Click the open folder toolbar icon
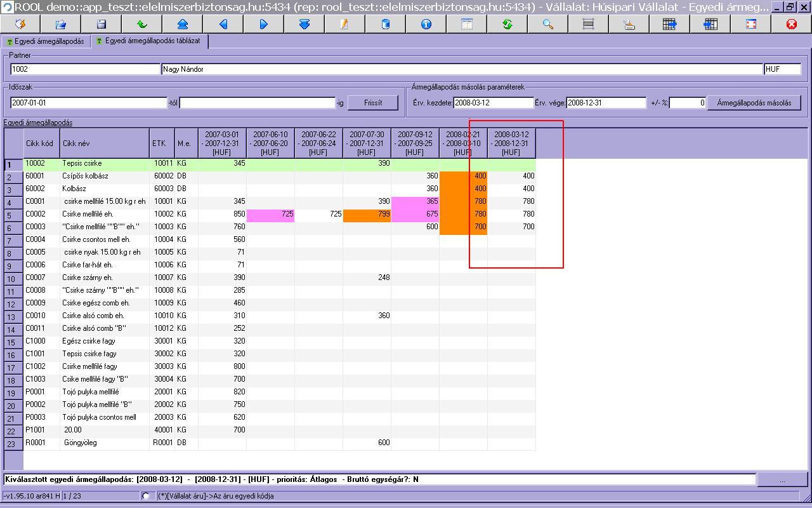Viewport: 812px width, 508px height. (x=61, y=24)
